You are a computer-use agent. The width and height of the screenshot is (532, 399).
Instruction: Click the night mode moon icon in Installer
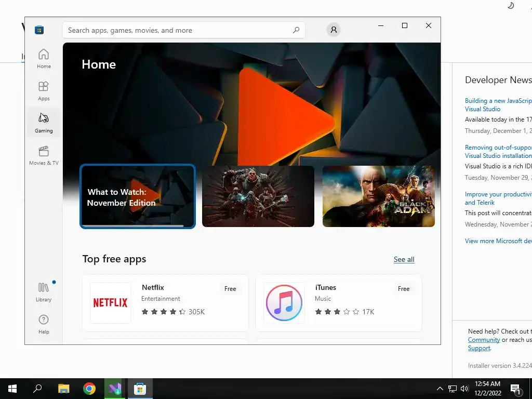tap(511, 5)
